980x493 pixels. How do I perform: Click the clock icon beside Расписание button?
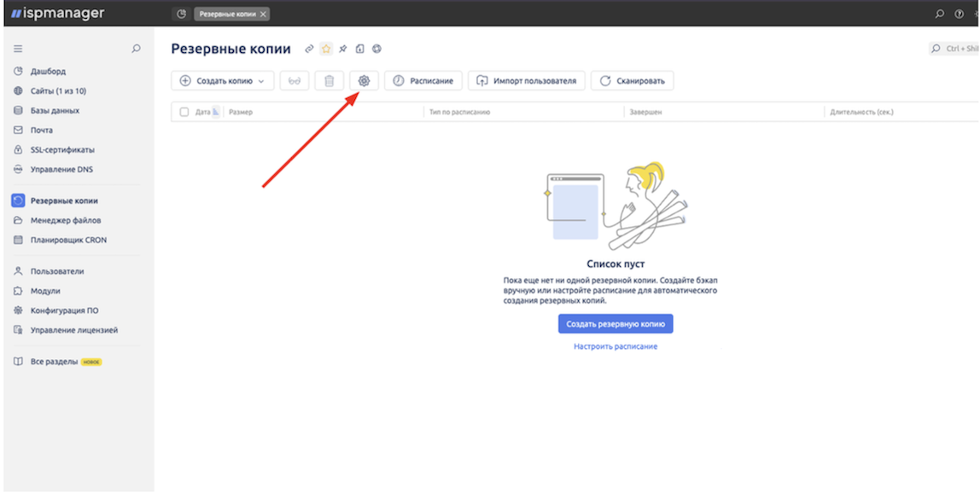pyautogui.click(x=398, y=80)
